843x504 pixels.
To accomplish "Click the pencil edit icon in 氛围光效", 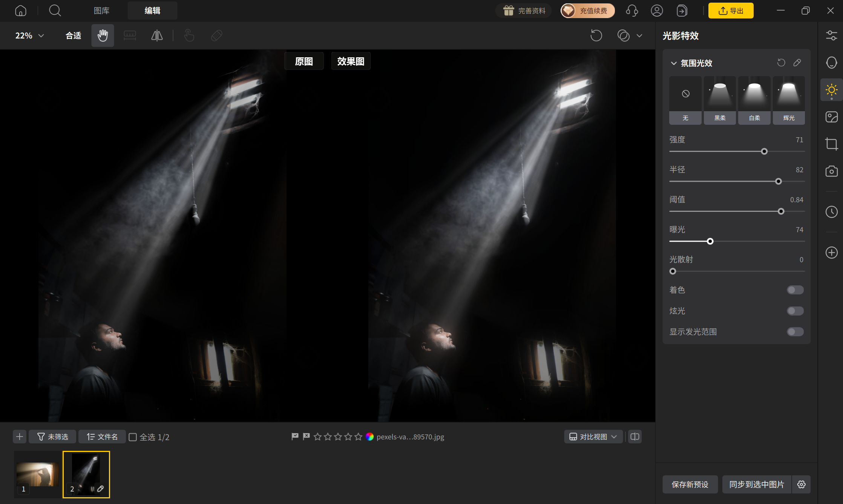I will click(797, 63).
